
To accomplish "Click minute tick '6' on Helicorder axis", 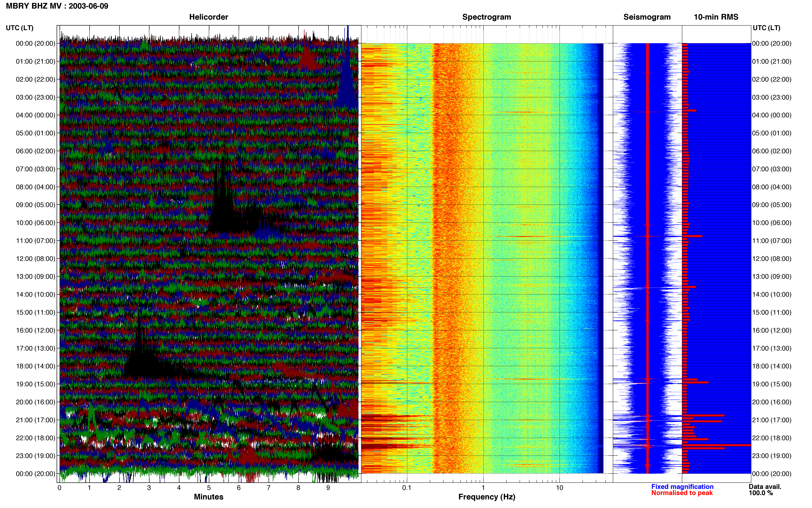I will pos(239,488).
